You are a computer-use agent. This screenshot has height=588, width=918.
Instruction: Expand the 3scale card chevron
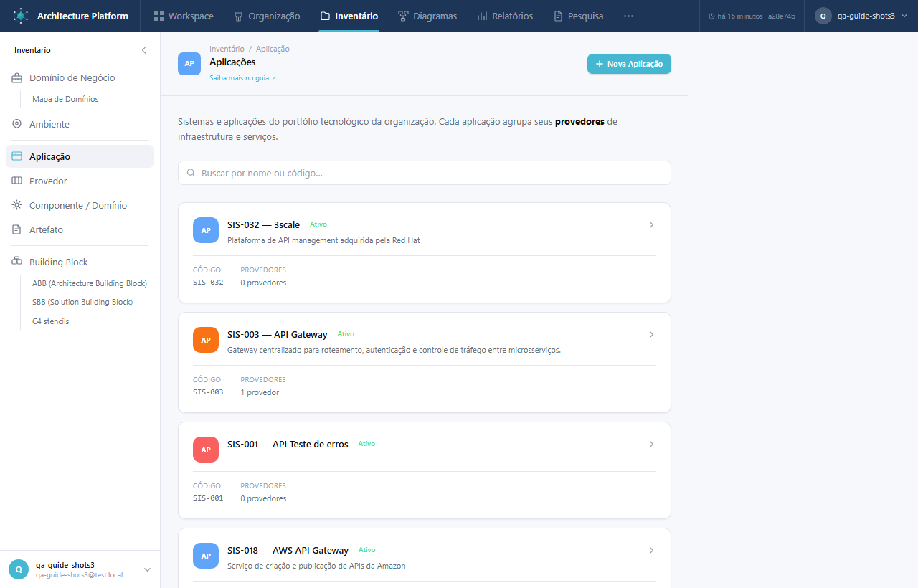(651, 224)
